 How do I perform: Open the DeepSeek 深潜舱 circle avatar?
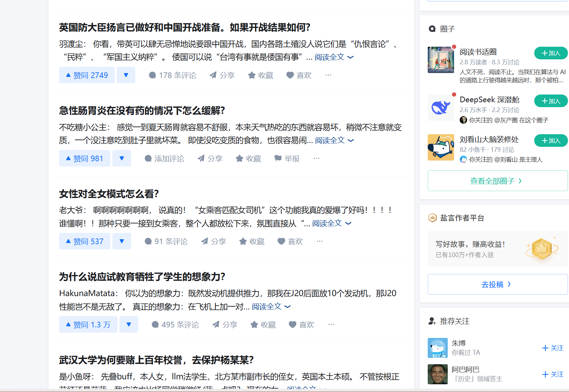click(x=440, y=108)
